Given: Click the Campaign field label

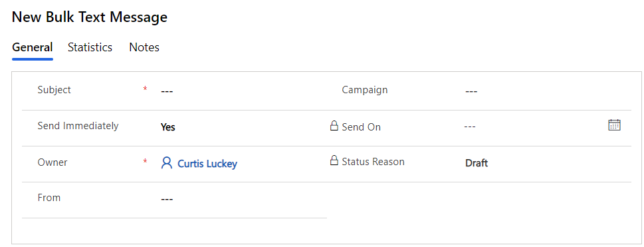Looking at the screenshot, I should click(x=365, y=90).
